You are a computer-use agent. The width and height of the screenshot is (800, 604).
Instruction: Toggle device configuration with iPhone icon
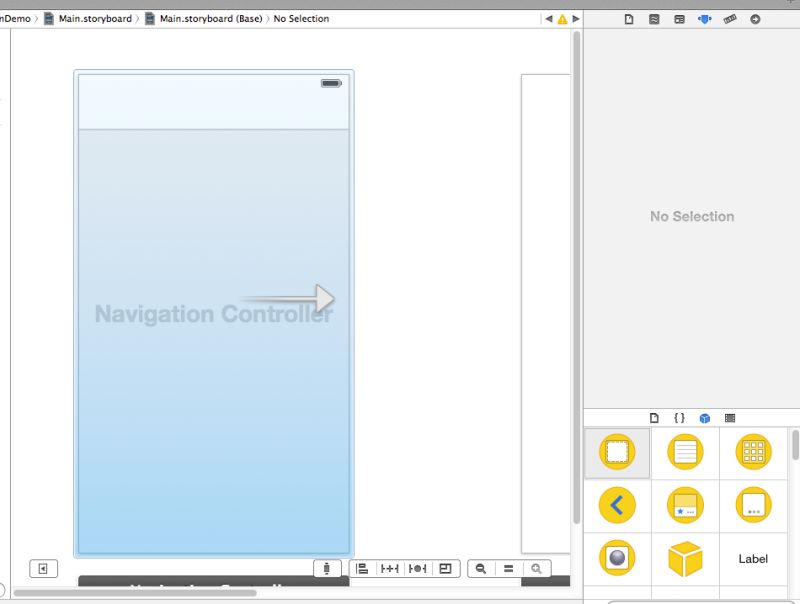click(326, 568)
